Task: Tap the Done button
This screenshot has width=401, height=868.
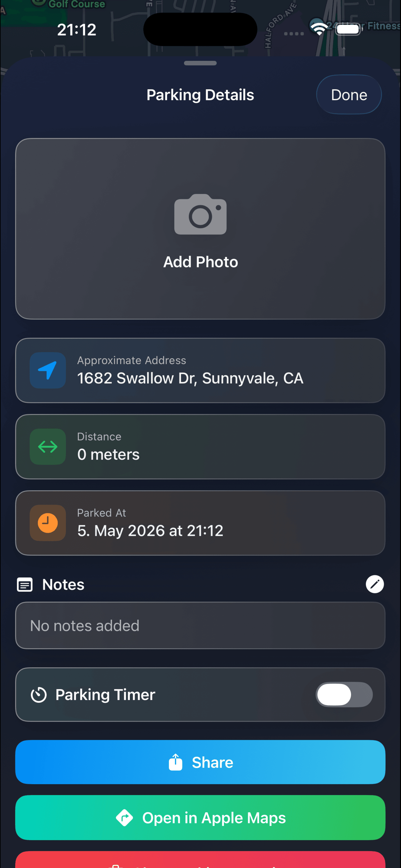Action: tap(349, 94)
